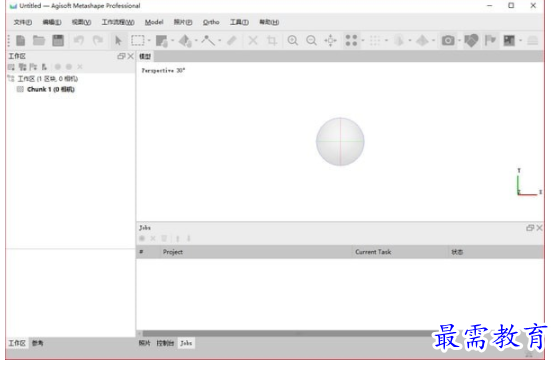
Task: Toggle the shaded model display
Action: [399, 40]
